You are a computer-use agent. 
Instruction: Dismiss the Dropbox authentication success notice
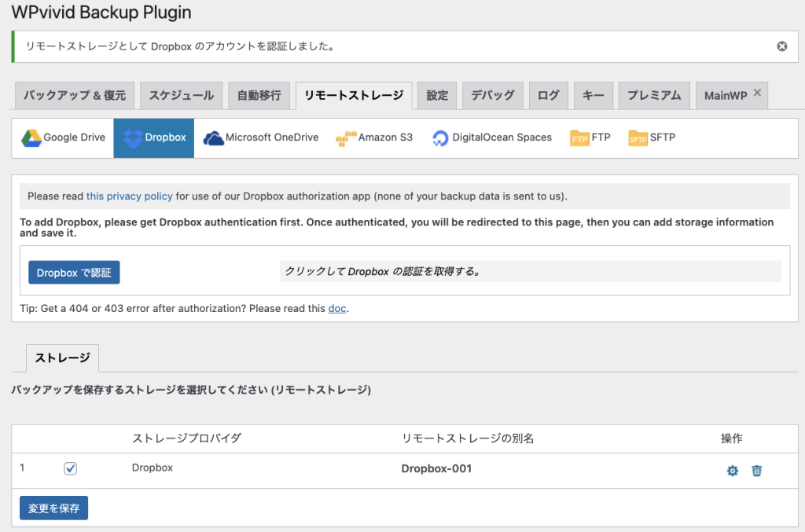tap(781, 46)
